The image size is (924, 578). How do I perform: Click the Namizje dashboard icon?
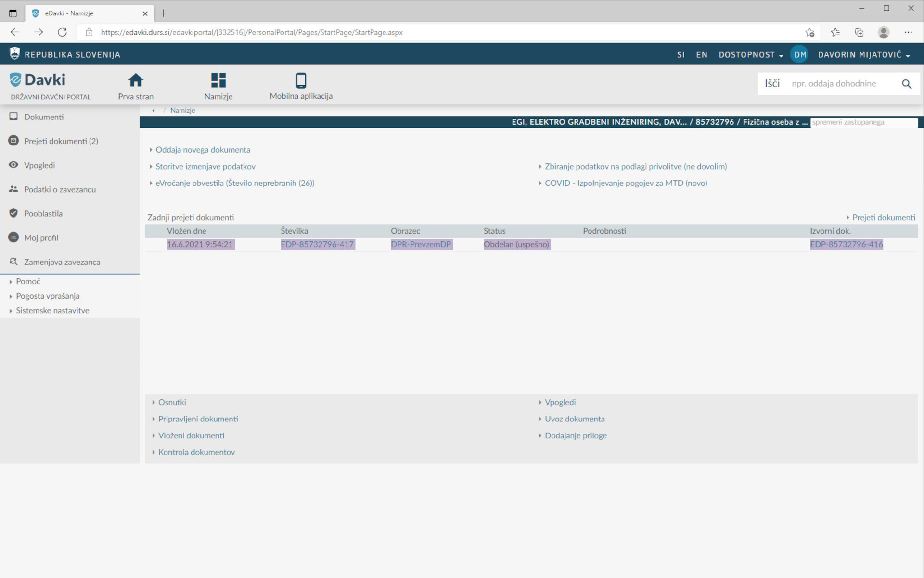(x=218, y=80)
